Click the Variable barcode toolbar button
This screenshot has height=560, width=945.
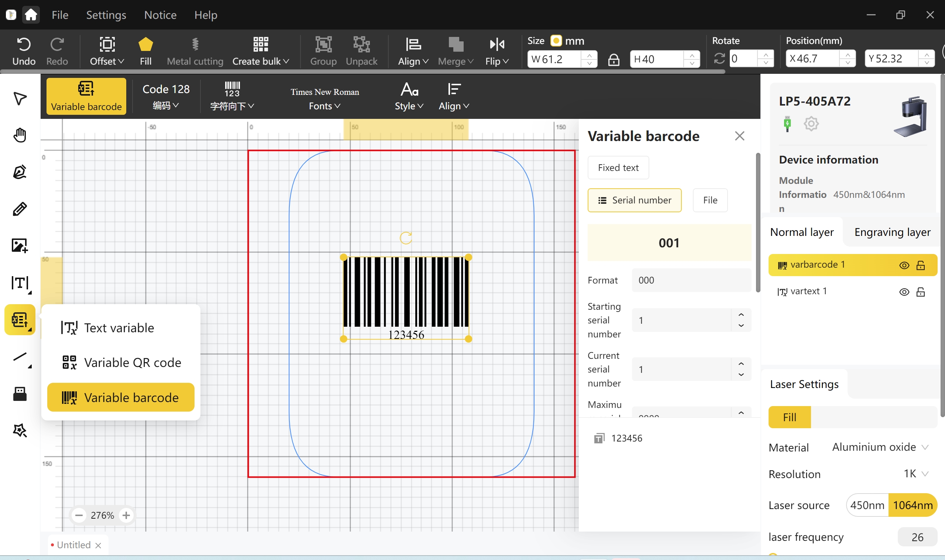[86, 96]
